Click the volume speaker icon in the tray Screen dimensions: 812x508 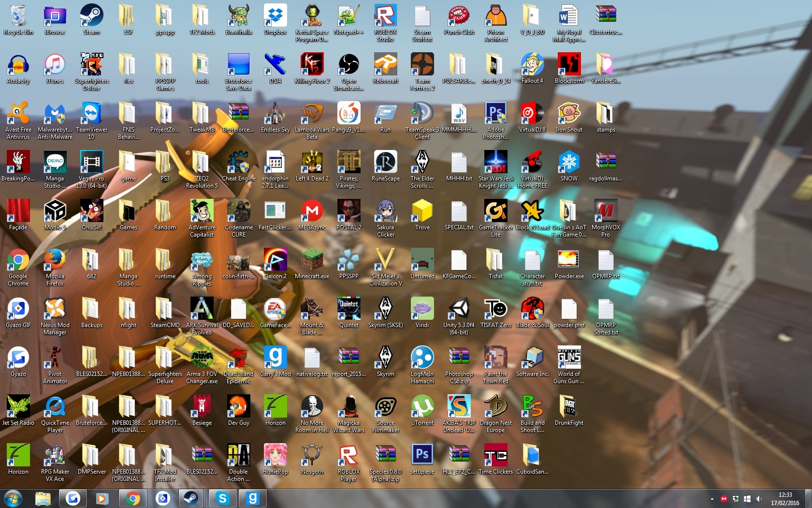759,499
